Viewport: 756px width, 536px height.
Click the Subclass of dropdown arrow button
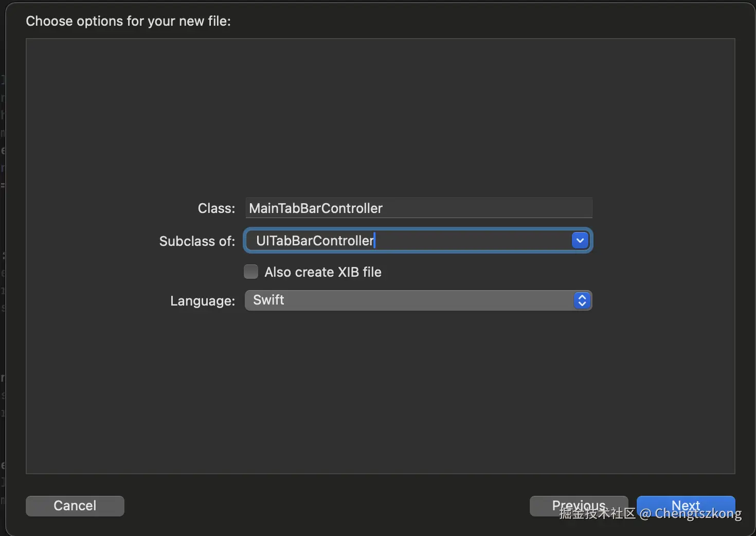coord(580,241)
